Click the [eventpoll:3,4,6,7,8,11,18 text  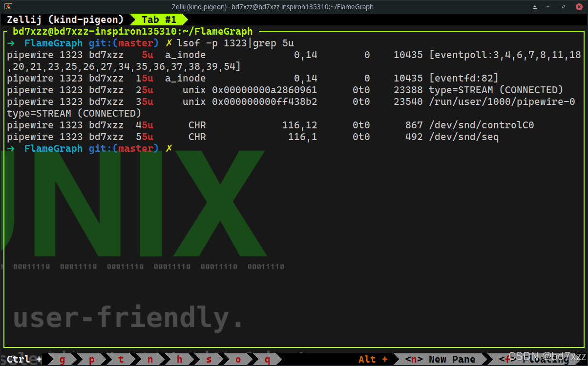point(505,55)
